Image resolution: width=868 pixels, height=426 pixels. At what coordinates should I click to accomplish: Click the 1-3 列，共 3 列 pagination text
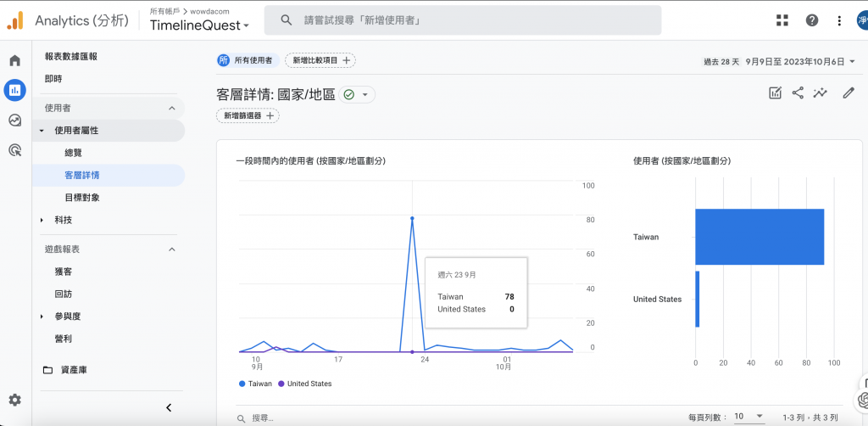[x=810, y=418]
